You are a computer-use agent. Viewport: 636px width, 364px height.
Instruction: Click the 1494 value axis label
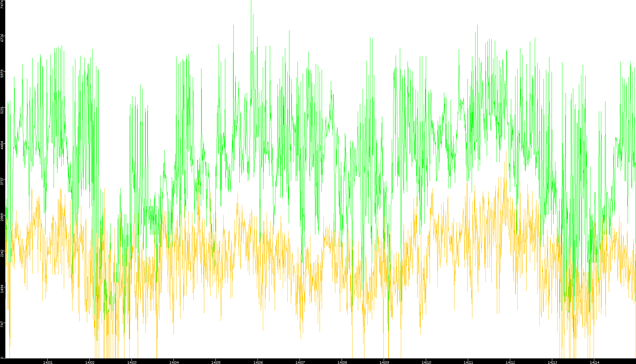(x=2, y=289)
